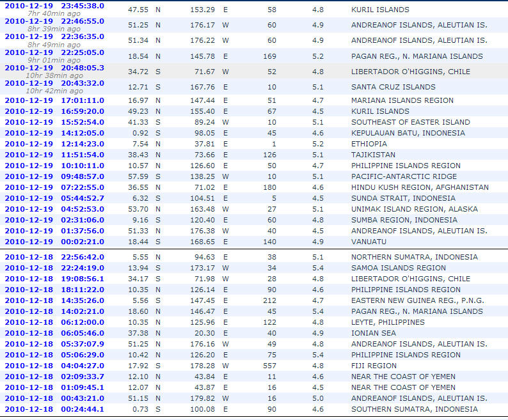Open the 2010-12-19 16:59:20.0 event link
The height and width of the screenshot is (420, 508).
54,111
